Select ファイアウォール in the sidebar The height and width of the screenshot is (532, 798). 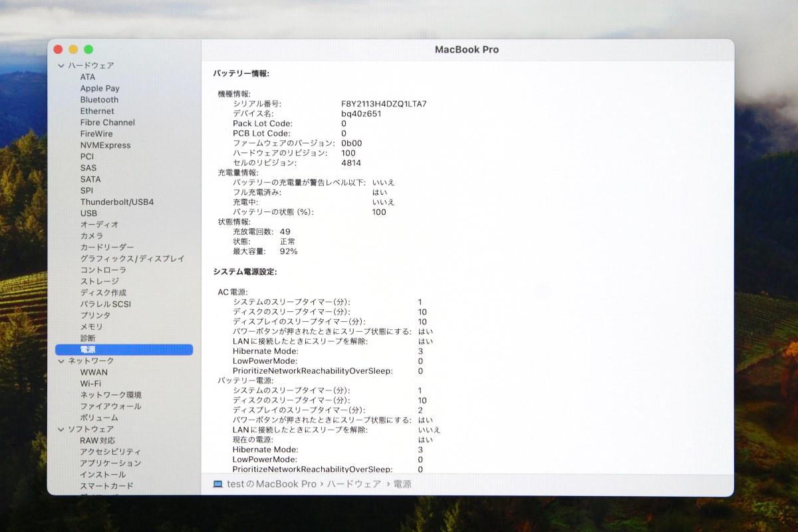coord(110,406)
